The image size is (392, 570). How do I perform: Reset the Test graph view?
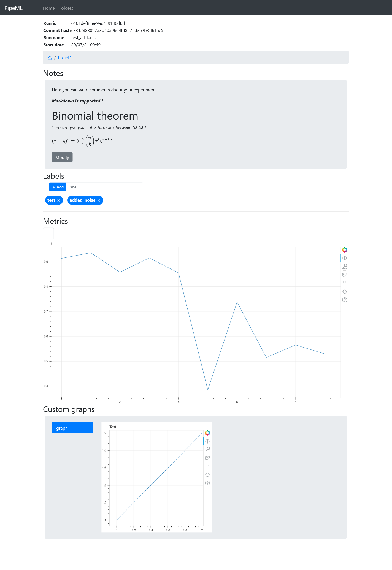(x=207, y=475)
